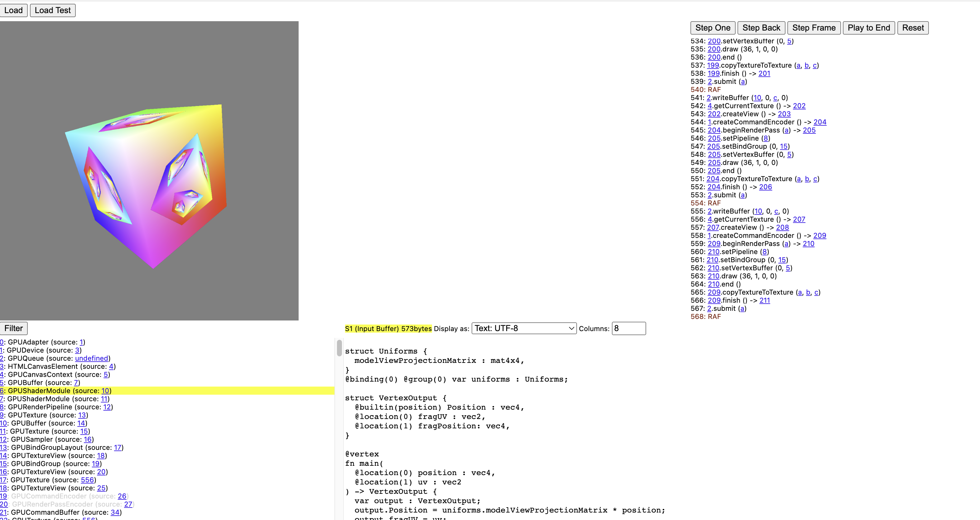Click the Step Frame button
This screenshot has height=520, width=980.
click(x=813, y=28)
